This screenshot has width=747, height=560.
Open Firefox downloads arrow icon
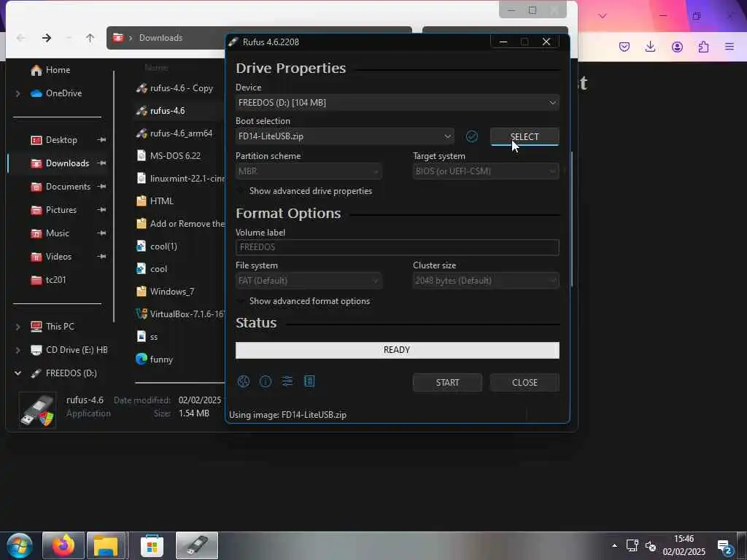[x=650, y=47]
